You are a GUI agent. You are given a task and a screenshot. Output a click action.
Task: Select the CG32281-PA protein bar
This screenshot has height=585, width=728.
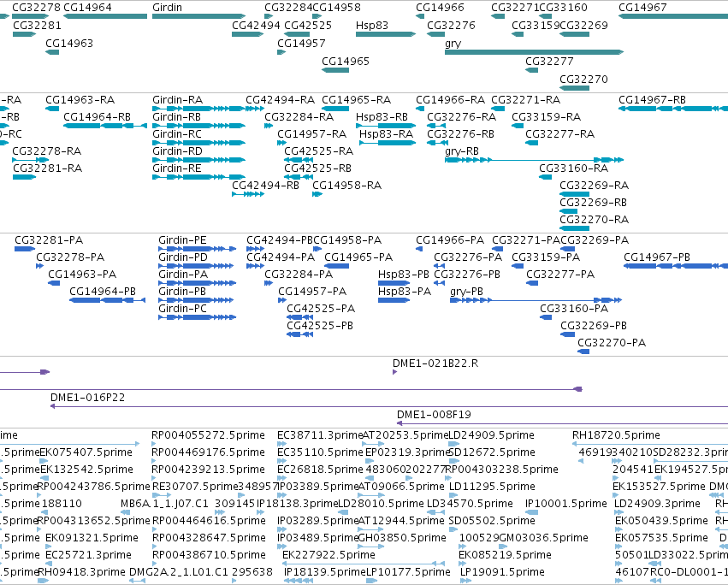pos(25,249)
